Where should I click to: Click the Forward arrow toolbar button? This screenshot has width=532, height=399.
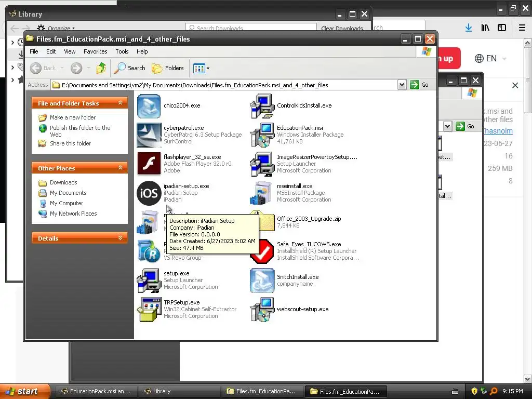click(76, 68)
